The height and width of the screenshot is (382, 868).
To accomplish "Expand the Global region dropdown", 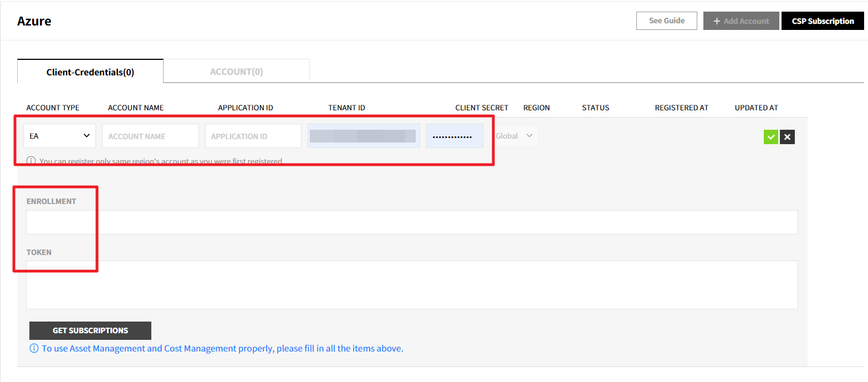I will [514, 136].
